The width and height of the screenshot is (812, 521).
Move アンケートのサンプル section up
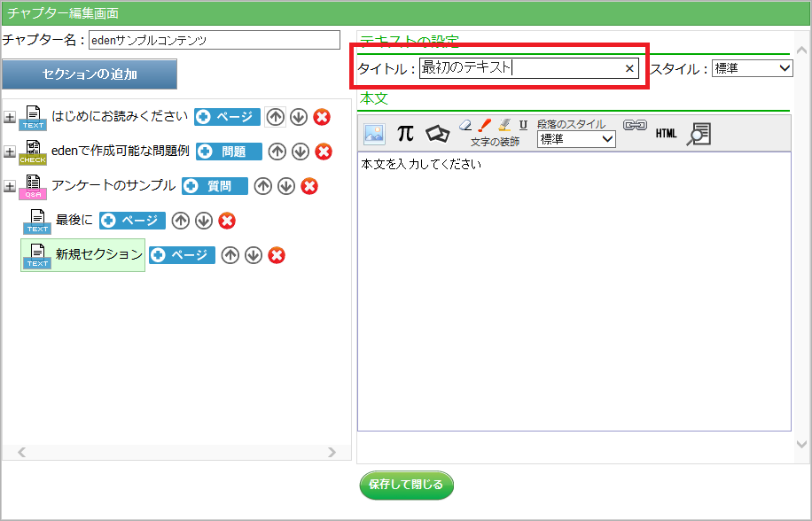(263, 186)
